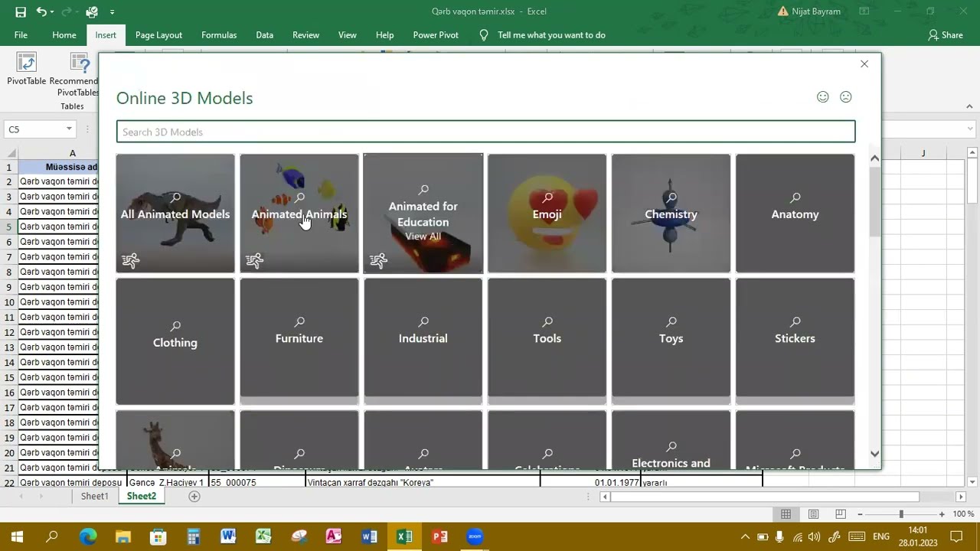Click the Nijat Bayram account name
The image size is (980, 551).
pos(815,11)
